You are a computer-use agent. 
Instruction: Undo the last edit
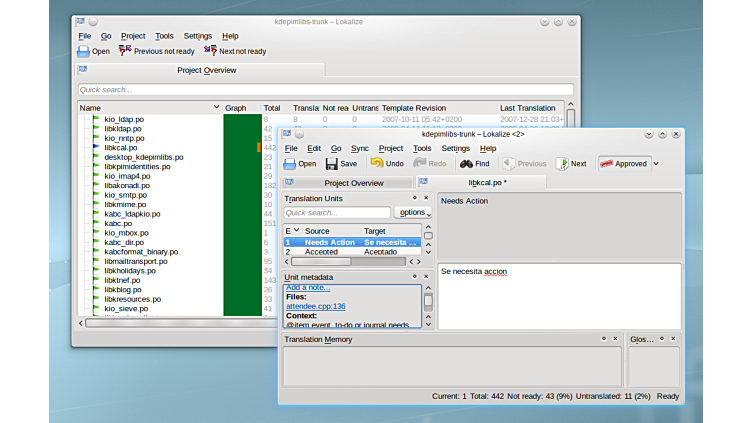386,164
